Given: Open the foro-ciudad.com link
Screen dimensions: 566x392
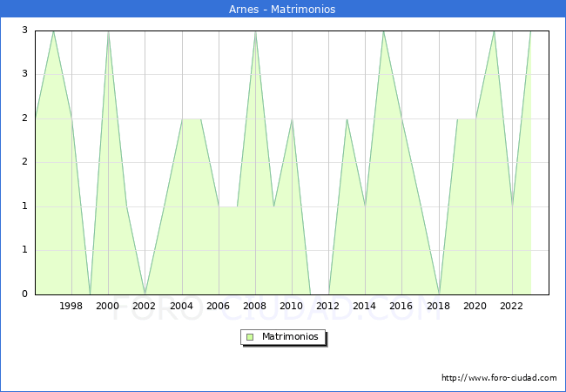Looking at the screenshot, I should 499,378.
